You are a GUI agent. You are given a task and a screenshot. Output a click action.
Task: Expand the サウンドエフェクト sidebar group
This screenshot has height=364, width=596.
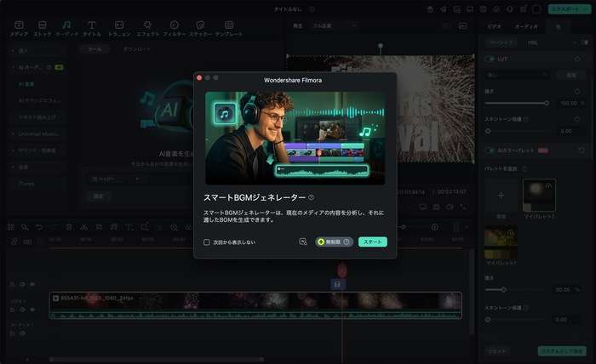pyautogui.click(x=13, y=151)
